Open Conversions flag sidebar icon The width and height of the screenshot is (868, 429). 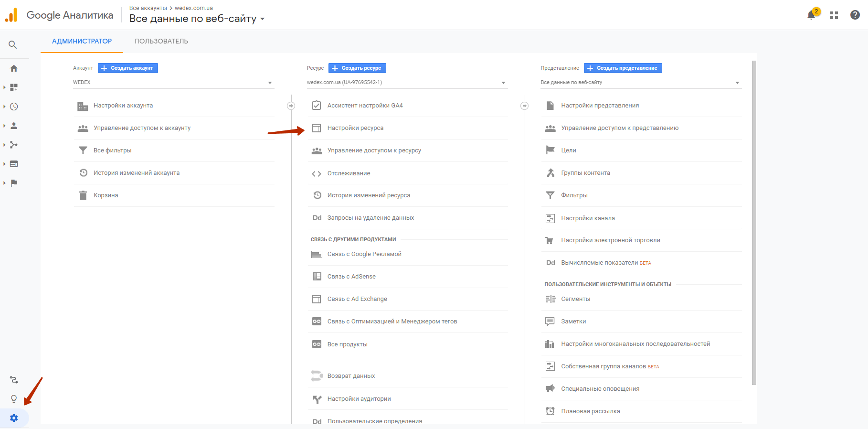click(x=14, y=183)
